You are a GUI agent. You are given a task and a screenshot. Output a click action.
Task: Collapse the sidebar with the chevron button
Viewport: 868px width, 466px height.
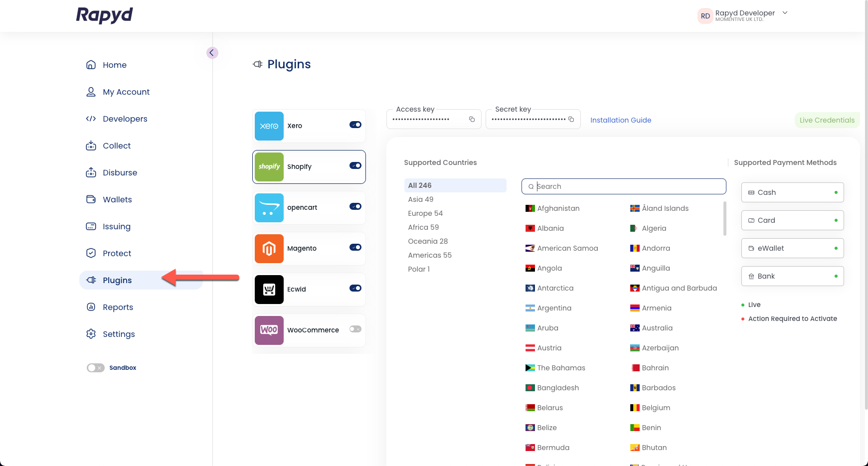point(212,53)
